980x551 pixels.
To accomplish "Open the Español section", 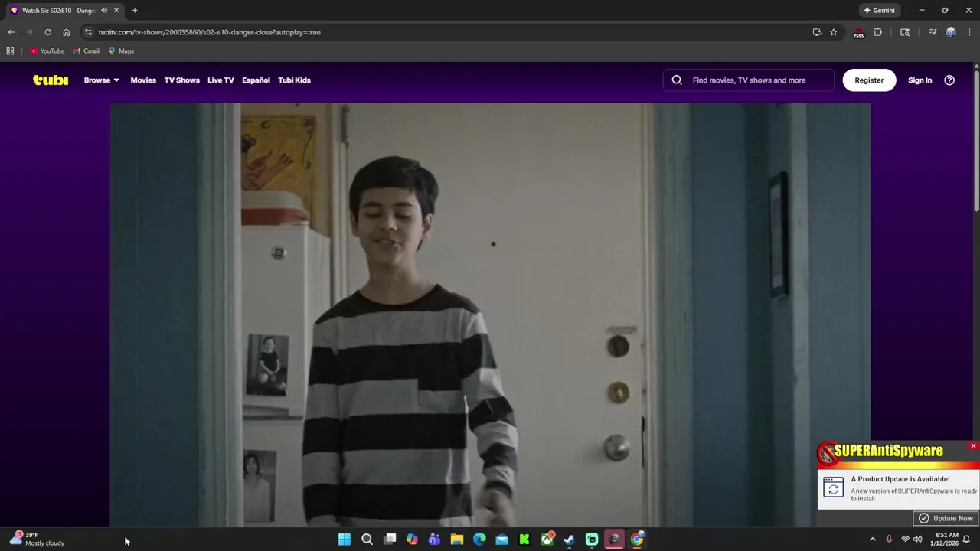I will (256, 80).
